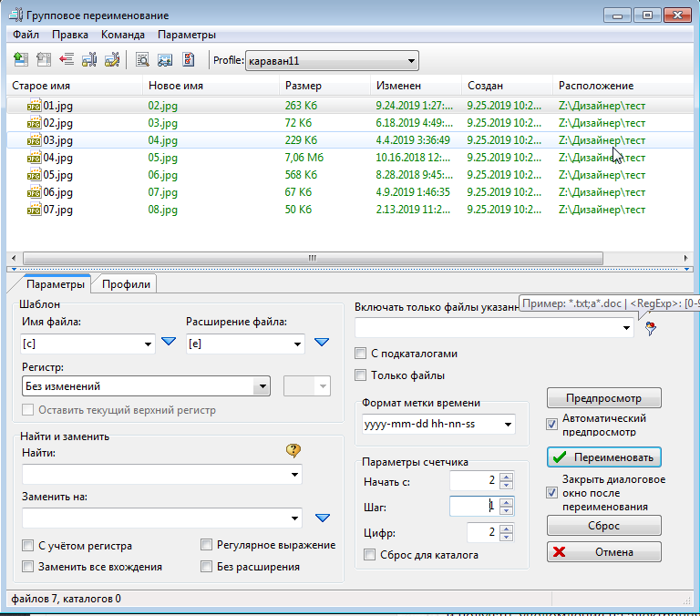Screen dimensions: 700x616
Task: Tick the Регулярное выражение checkbox
Action: [207, 545]
